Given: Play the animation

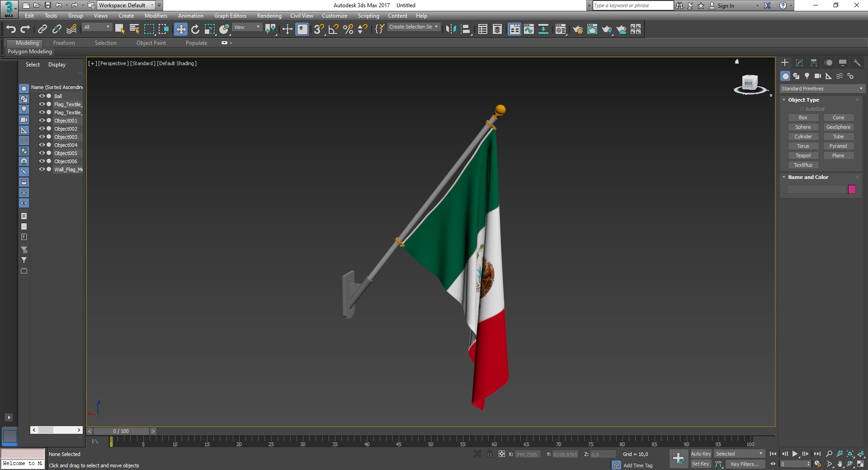Looking at the screenshot, I should [795, 454].
